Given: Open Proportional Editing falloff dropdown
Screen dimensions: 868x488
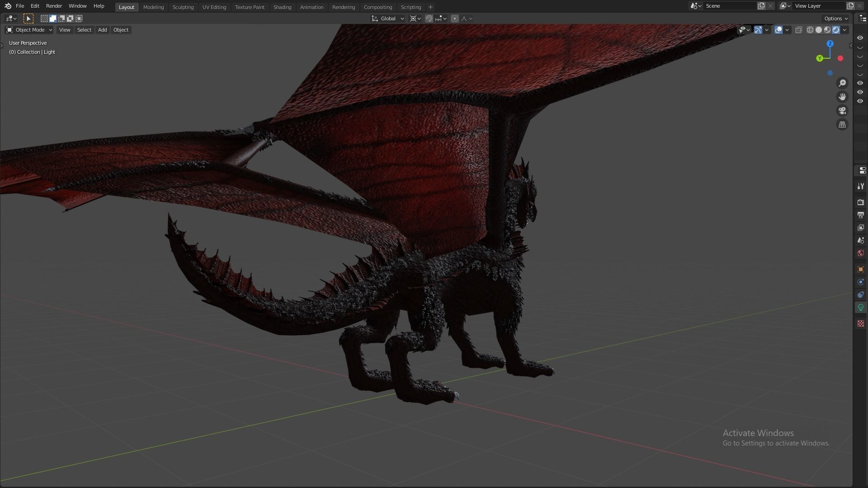Looking at the screenshot, I should pyautogui.click(x=467, y=19).
